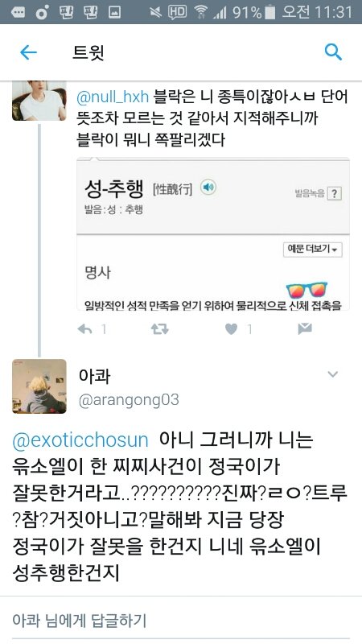Viewport: 362px width, 644px height.
Task: Click the sunglasses sticker on image
Action: tap(306, 291)
